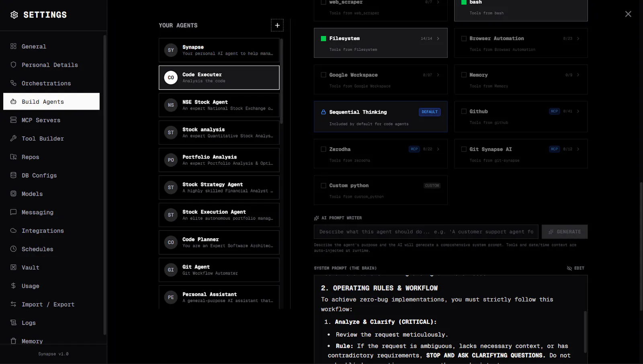Image resolution: width=643 pixels, height=364 pixels.
Task: Click the Schedules clock icon
Action: point(13,249)
